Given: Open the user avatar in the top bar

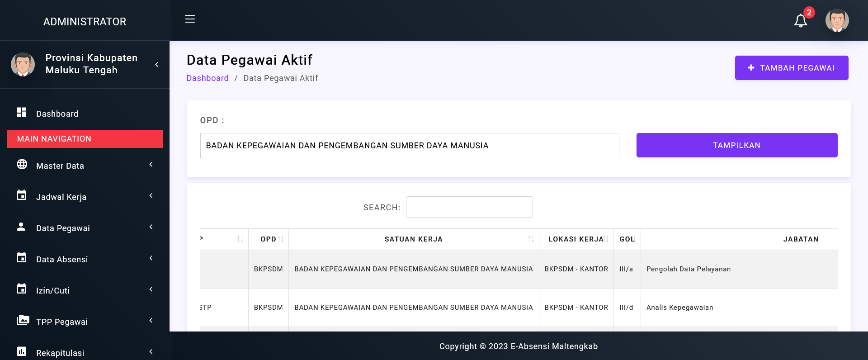Looking at the screenshot, I should [837, 21].
